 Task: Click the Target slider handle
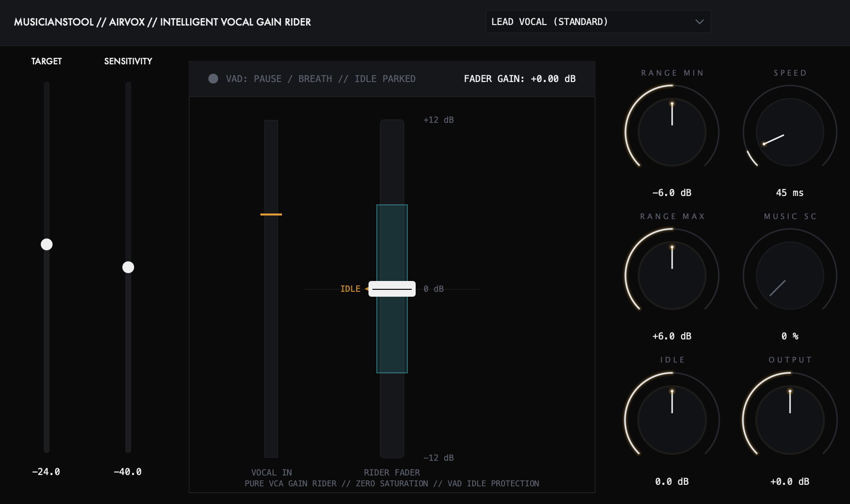47,244
